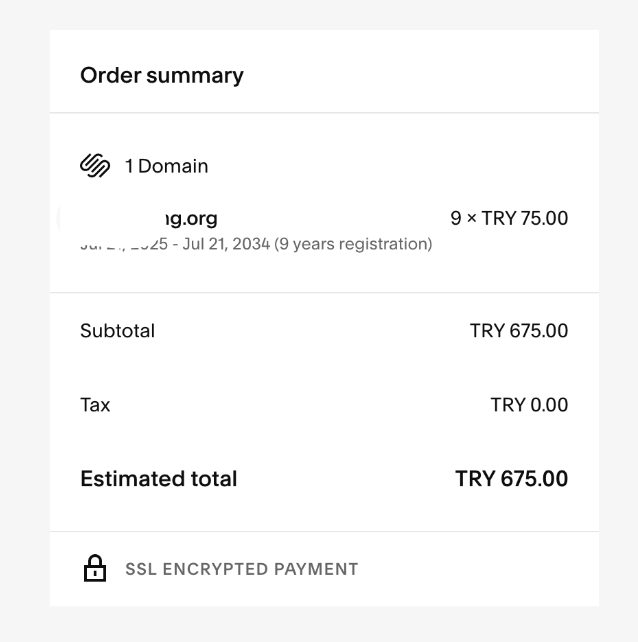Click the SSL padlock icon
The image size is (638, 642).
click(x=94, y=569)
